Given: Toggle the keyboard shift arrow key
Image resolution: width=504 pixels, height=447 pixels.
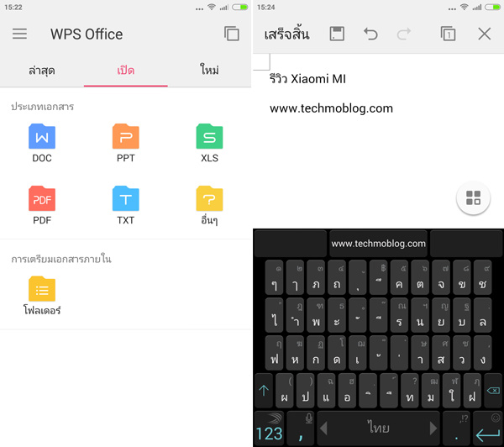Looking at the screenshot, I should coord(264,391).
